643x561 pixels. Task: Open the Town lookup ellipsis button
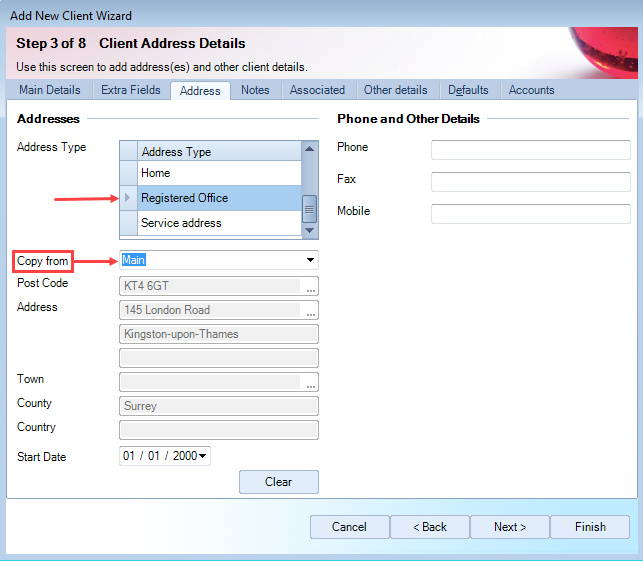[311, 383]
